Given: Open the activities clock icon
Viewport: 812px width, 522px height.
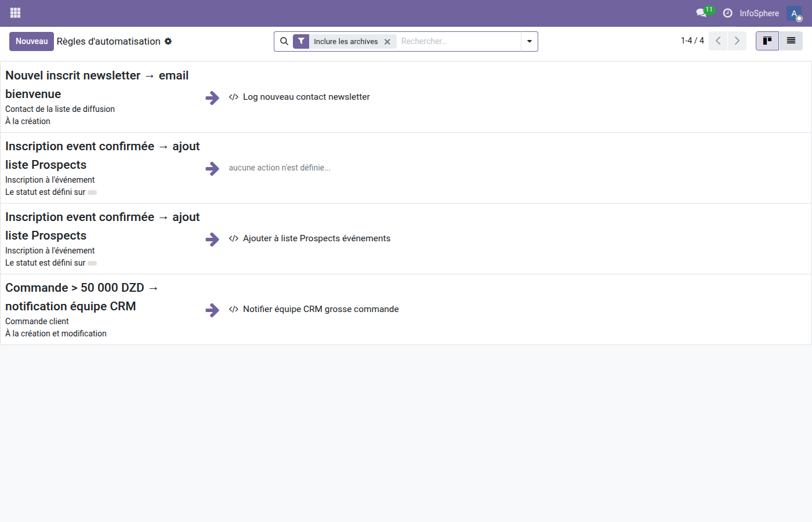Looking at the screenshot, I should tap(727, 13).
